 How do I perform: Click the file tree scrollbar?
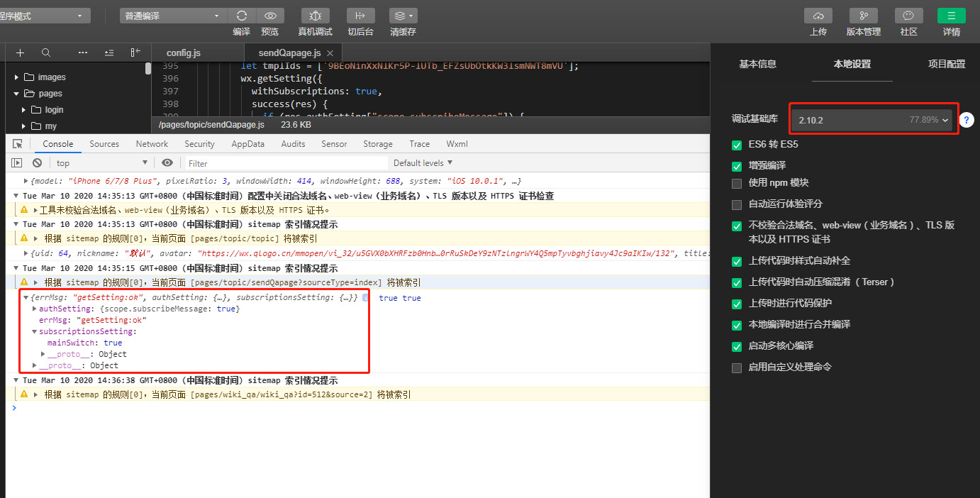tap(148, 69)
